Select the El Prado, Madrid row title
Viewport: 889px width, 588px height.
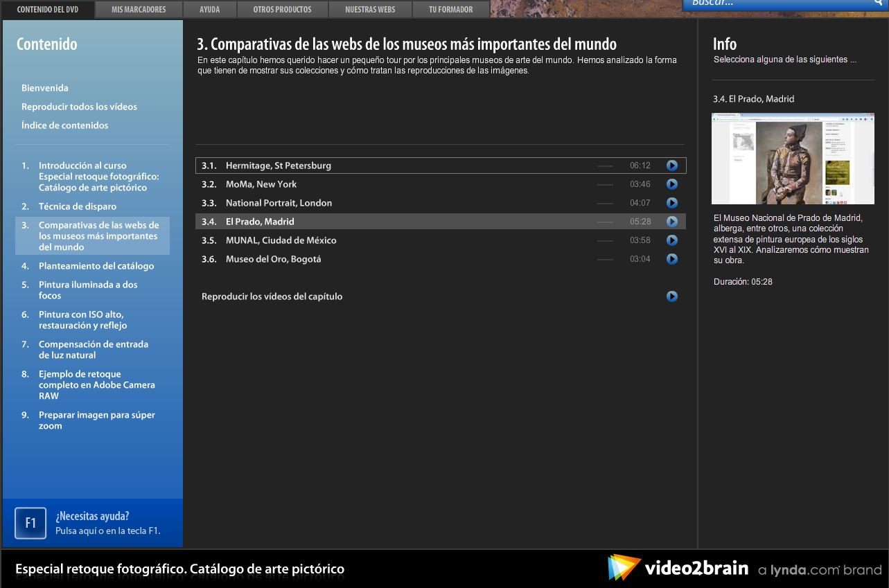(260, 222)
